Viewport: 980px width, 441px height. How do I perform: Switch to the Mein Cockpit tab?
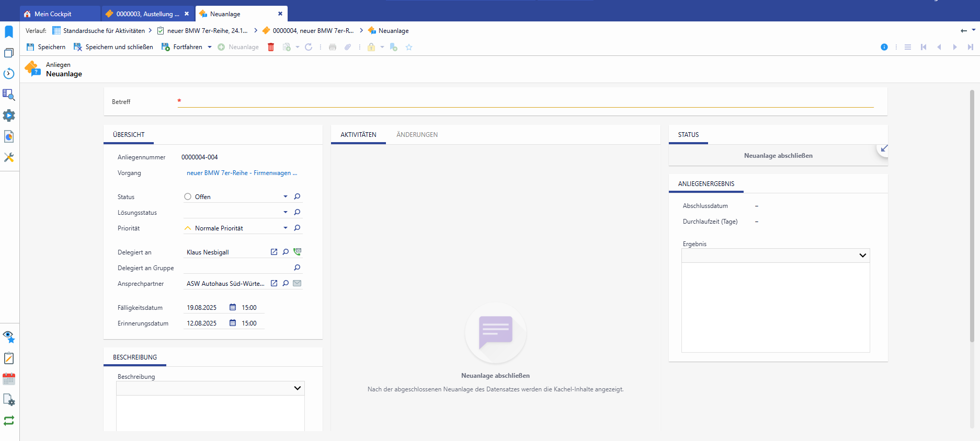tap(53, 14)
